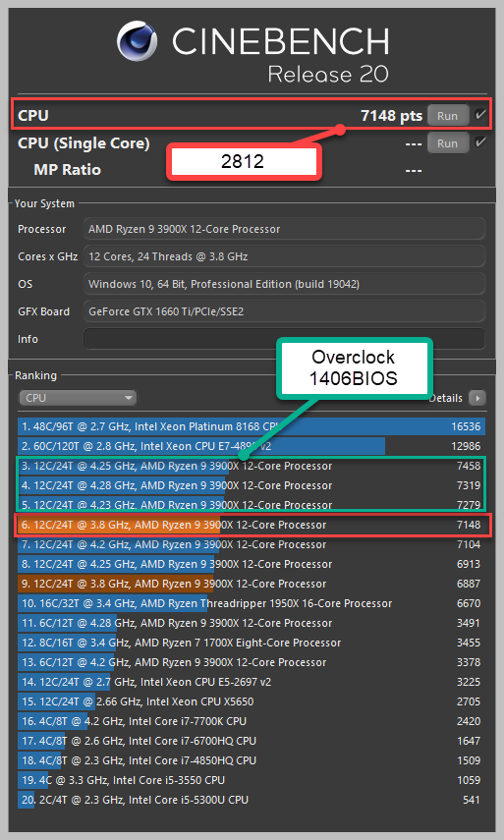The height and width of the screenshot is (840, 504).
Task: Click the MP Ratio label
Action: coord(68,170)
